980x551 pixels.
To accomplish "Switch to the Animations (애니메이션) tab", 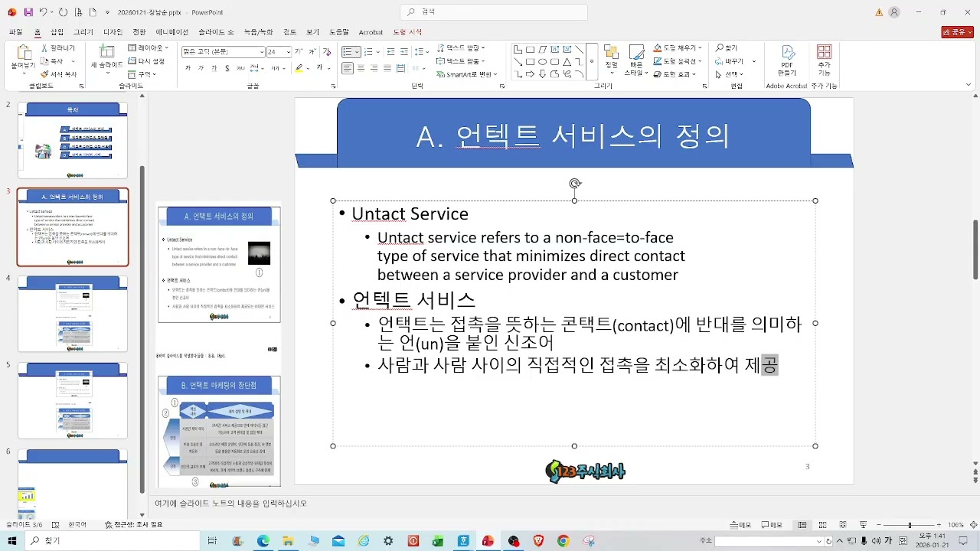I will (x=171, y=32).
